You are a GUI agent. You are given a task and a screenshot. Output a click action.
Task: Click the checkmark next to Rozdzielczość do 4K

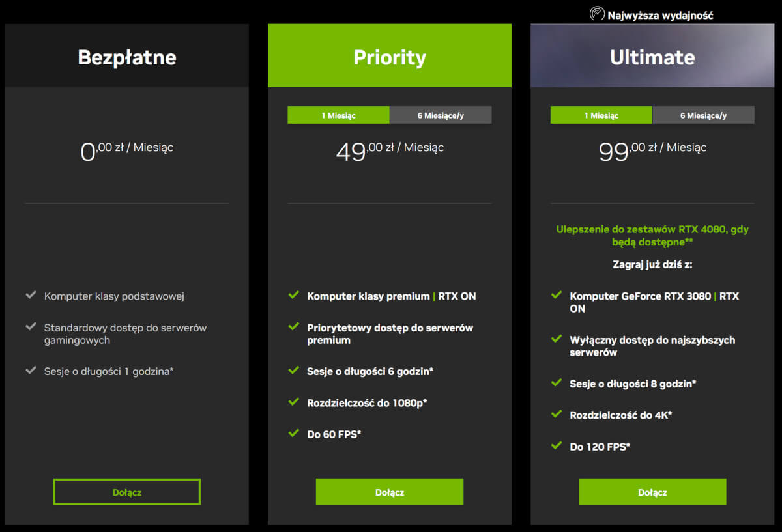556,415
